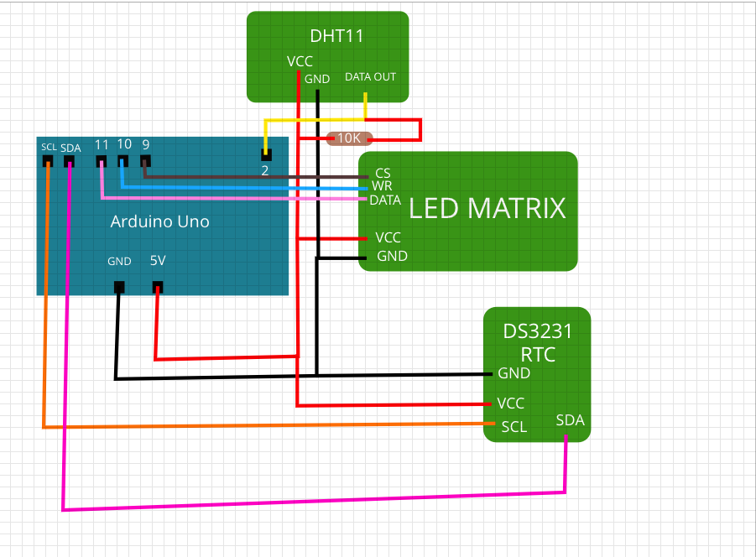Select the yellow DATA OUT wire
This screenshot has width=756, height=557.
point(314,119)
